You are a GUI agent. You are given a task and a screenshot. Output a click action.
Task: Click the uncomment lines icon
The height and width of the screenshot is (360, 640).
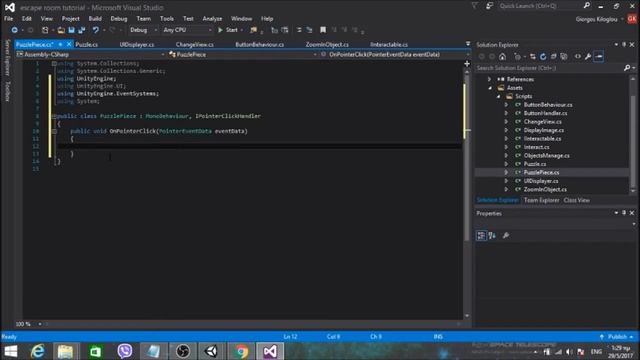(309, 30)
